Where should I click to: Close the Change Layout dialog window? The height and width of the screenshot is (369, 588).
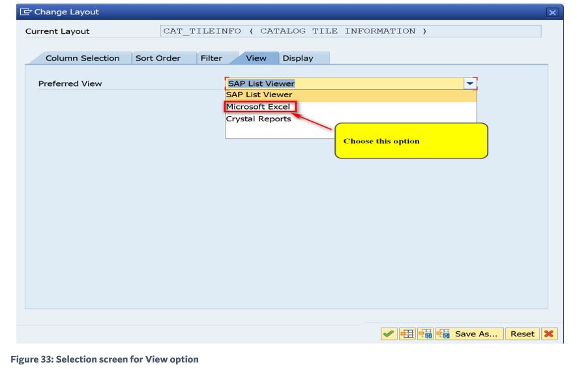tap(552, 12)
